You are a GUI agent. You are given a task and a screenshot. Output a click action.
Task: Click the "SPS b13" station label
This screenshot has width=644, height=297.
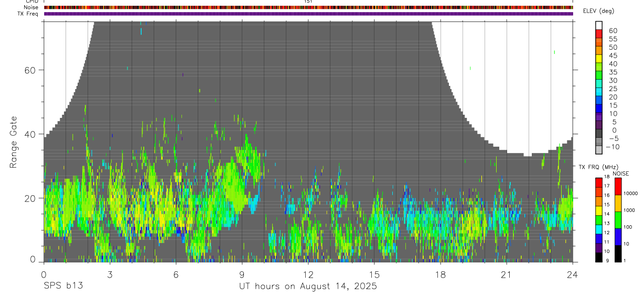tap(63, 286)
